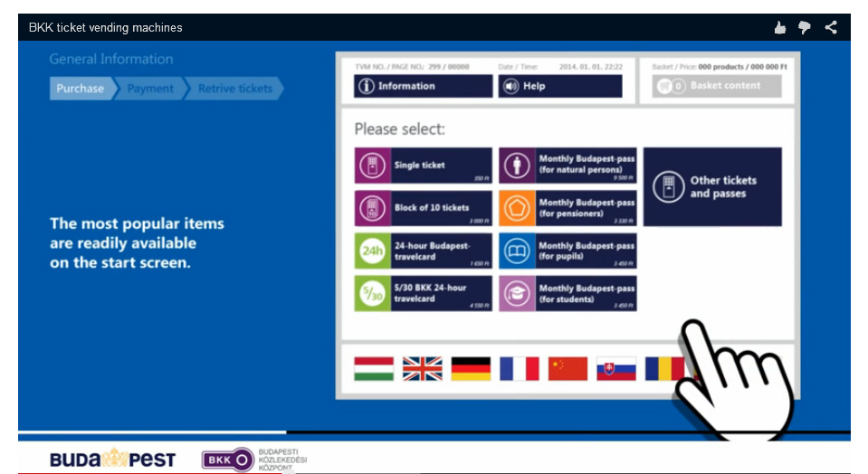868x474 pixels.
Task: Click 'BKK ticket vending machines' title
Action: coord(106,28)
